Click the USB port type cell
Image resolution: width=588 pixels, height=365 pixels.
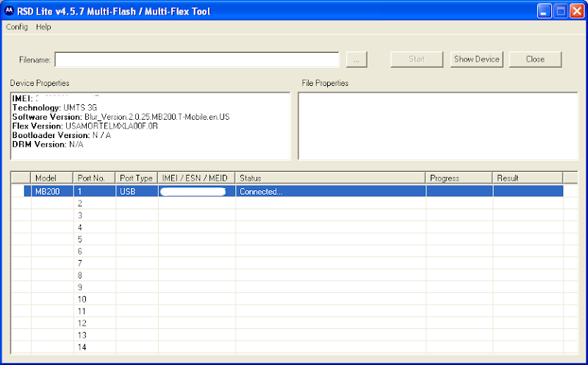[137, 191]
